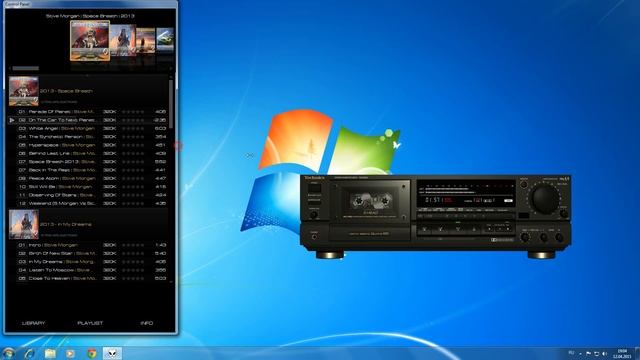The width and height of the screenshot is (640, 360).
Task: Select track 'Back In The Past'
Action: pyautogui.click(x=88, y=170)
